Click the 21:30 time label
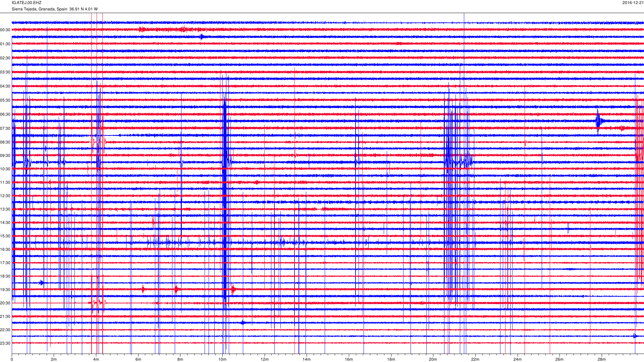The image size is (644, 362). (x=5, y=316)
